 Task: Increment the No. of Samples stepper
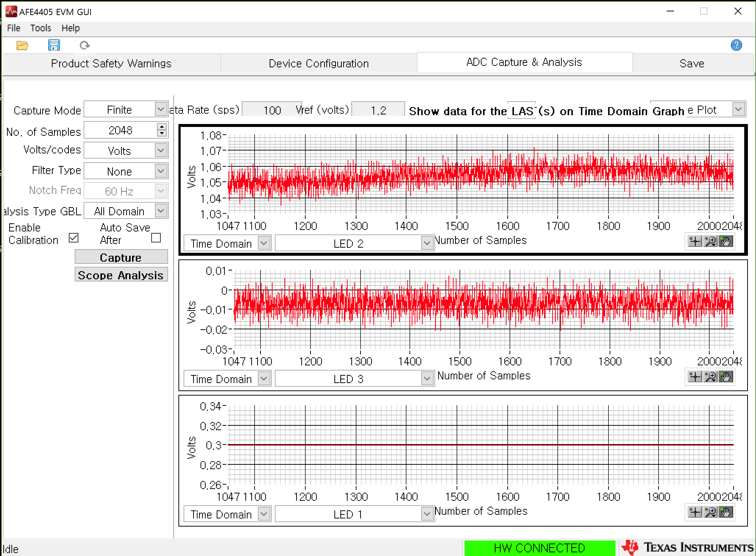tap(162, 127)
